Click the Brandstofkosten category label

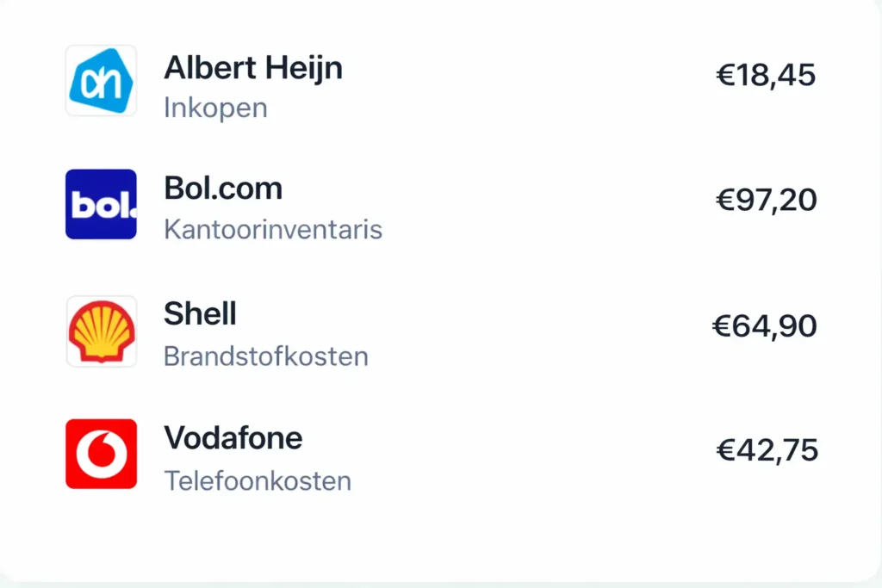265,356
